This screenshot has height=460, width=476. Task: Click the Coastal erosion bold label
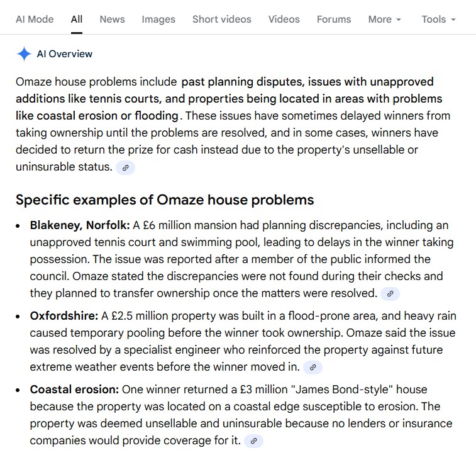point(74,390)
